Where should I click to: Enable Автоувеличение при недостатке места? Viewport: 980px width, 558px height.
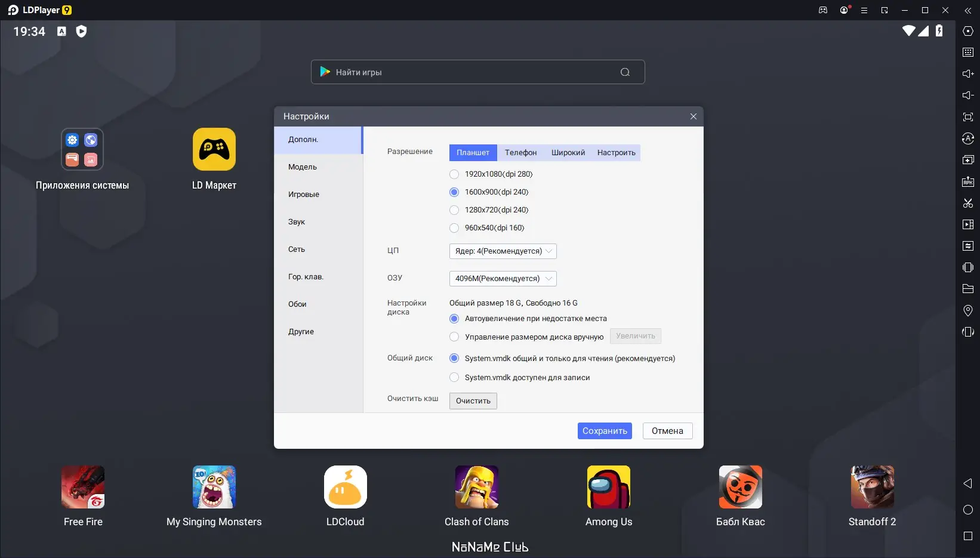coord(454,319)
